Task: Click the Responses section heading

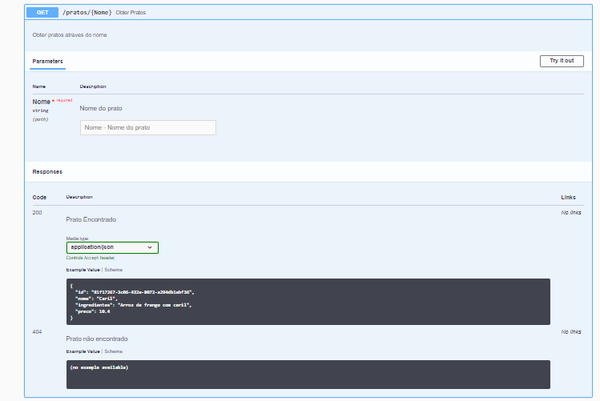Action: click(47, 172)
